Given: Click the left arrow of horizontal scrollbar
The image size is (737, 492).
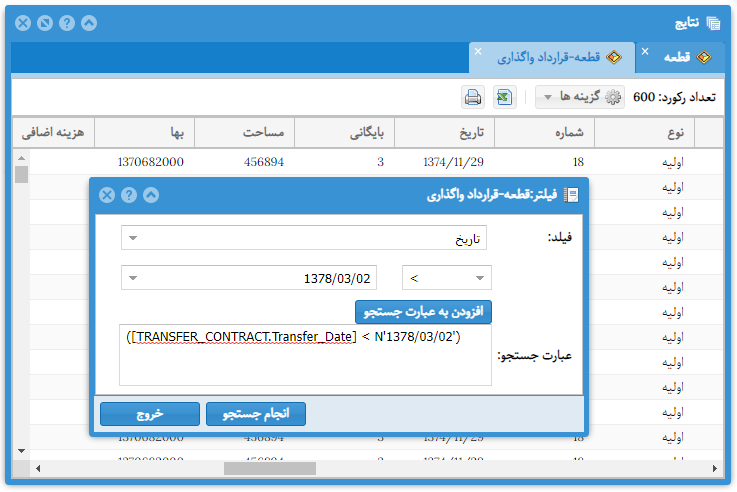Looking at the screenshot, I should [38, 469].
